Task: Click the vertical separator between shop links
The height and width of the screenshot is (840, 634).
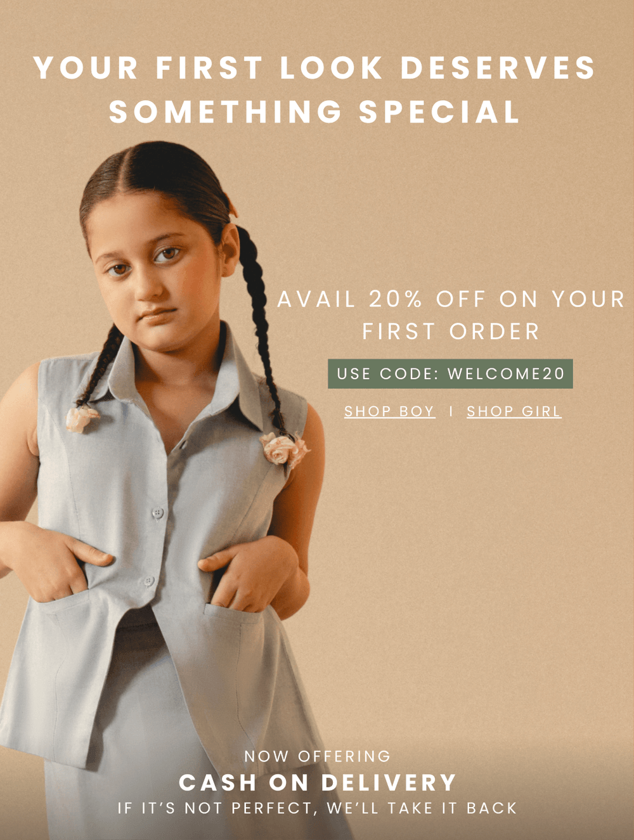Action: tap(451, 411)
